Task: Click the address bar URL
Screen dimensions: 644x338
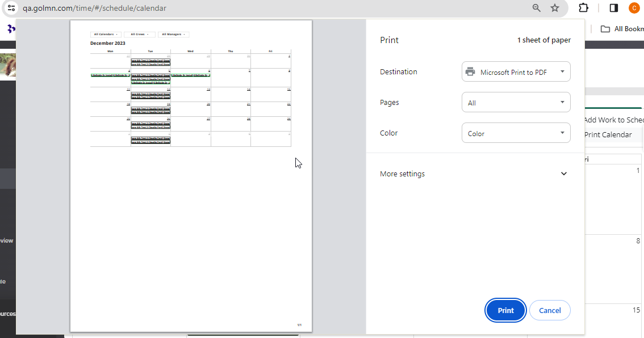Action: click(94, 8)
